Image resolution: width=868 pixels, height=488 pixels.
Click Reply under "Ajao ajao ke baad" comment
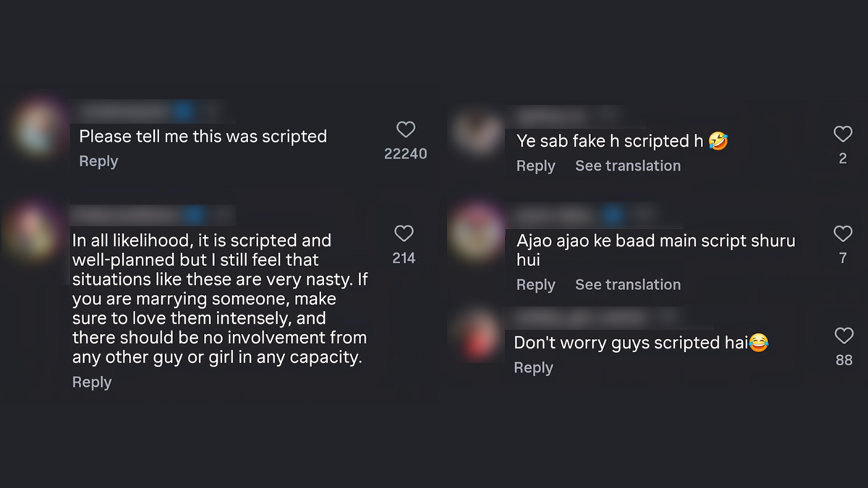click(x=535, y=284)
